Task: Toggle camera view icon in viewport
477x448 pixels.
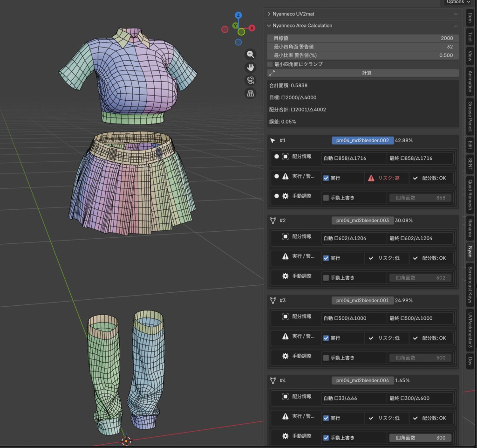Action: 251,81
